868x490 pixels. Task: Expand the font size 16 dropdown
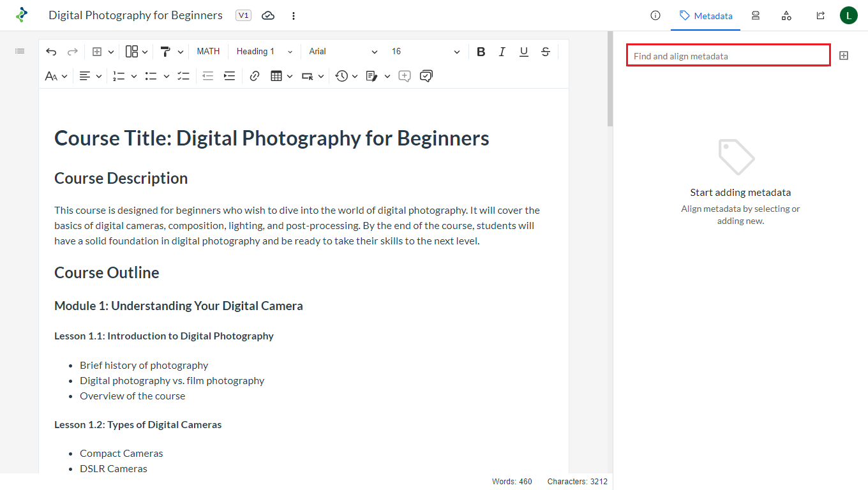[425, 52]
